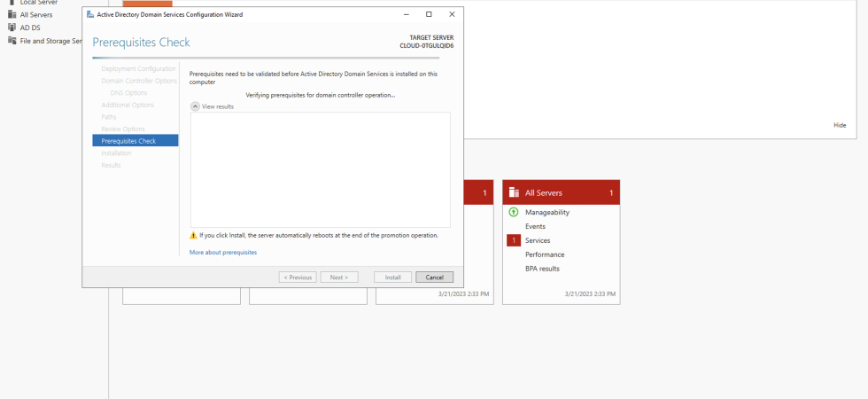The width and height of the screenshot is (868, 399).
Task: Click the All Servers sidebar icon
Action: (x=12, y=15)
